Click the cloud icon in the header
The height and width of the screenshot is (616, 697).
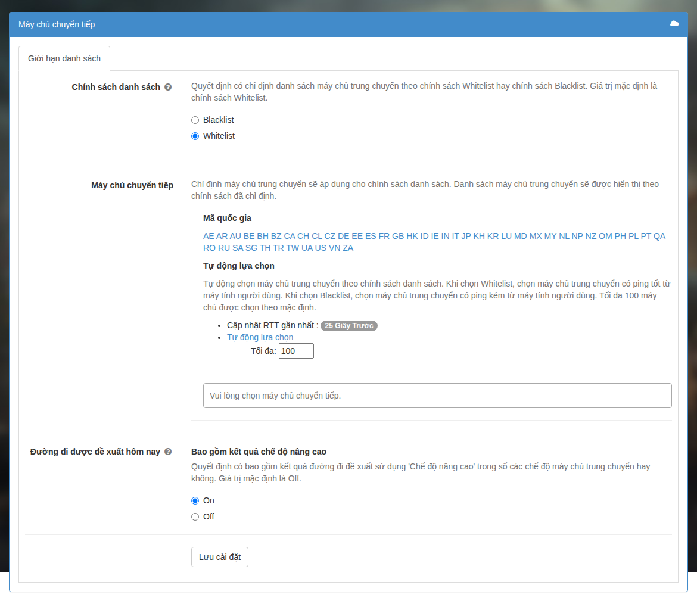pyautogui.click(x=674, y=24)
